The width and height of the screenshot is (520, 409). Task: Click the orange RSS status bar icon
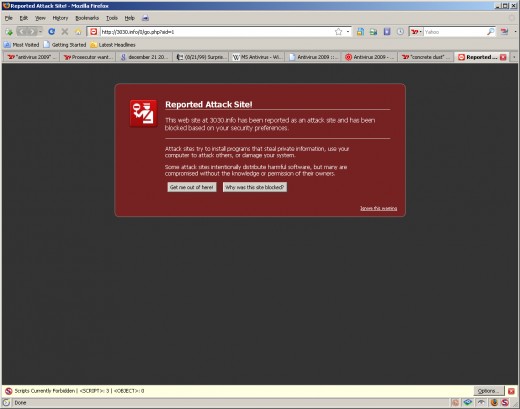pyautogui.click(x=455, y=402)
